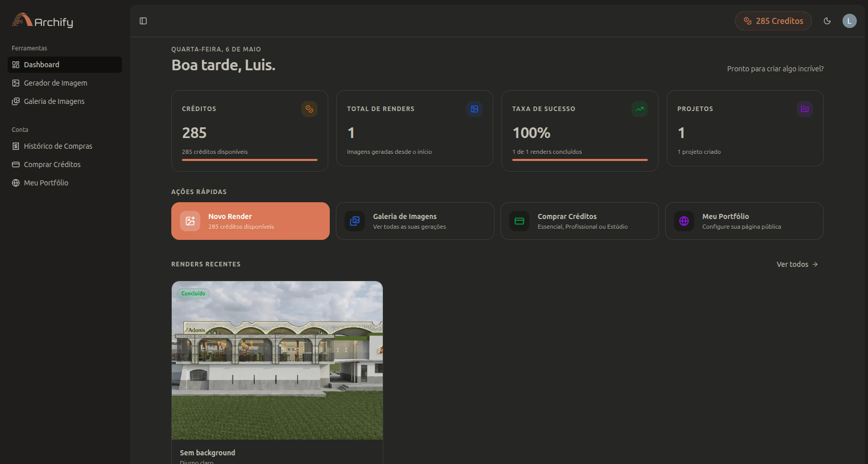Click the Novo Render image-plus icon
Screen dimensions: 868x464
[x=190, y=221]
